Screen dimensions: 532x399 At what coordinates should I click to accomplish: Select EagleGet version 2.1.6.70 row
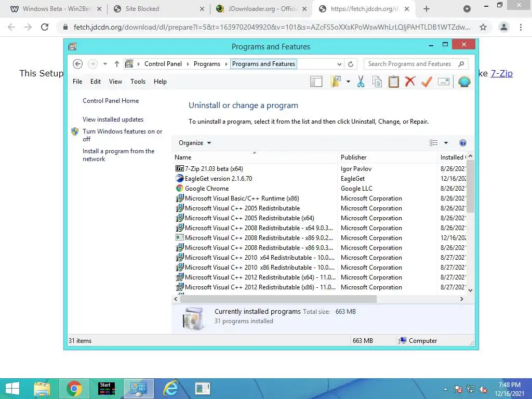coord(320,179)
